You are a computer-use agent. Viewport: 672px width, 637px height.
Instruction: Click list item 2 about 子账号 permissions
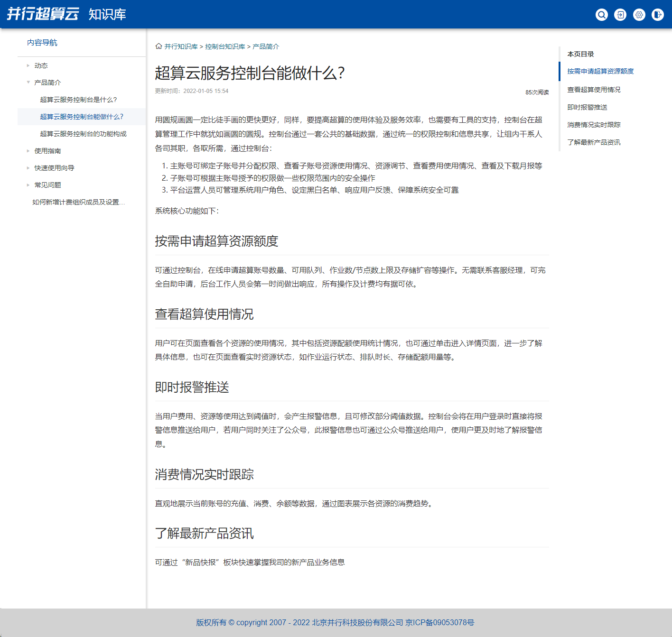pos(272,178)
